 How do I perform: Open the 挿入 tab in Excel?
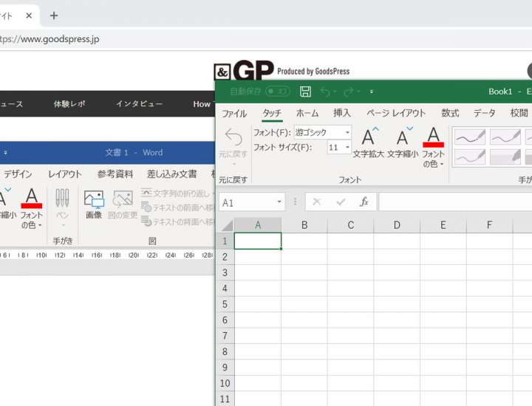(341, 113)
